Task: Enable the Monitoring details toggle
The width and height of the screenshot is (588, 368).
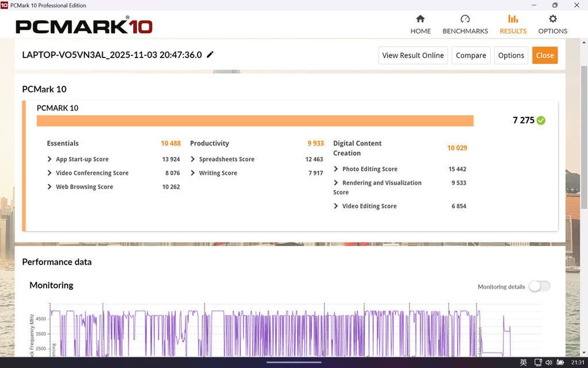Action: coord(539,286)
